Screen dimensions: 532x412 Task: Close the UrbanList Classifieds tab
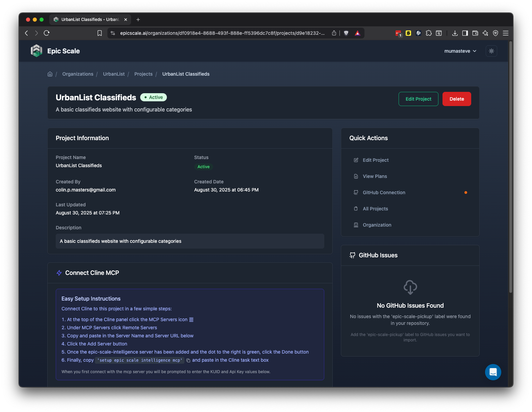(126, 20)
